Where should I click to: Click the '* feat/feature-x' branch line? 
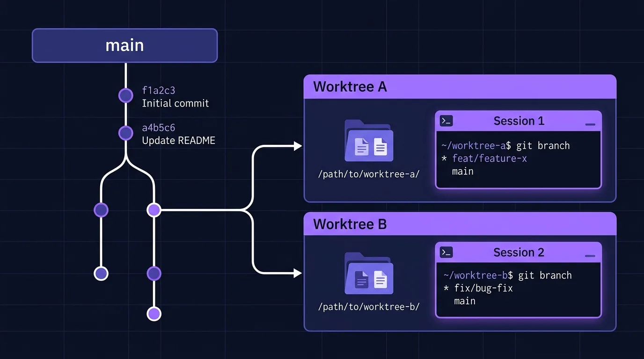click(484, 158)
